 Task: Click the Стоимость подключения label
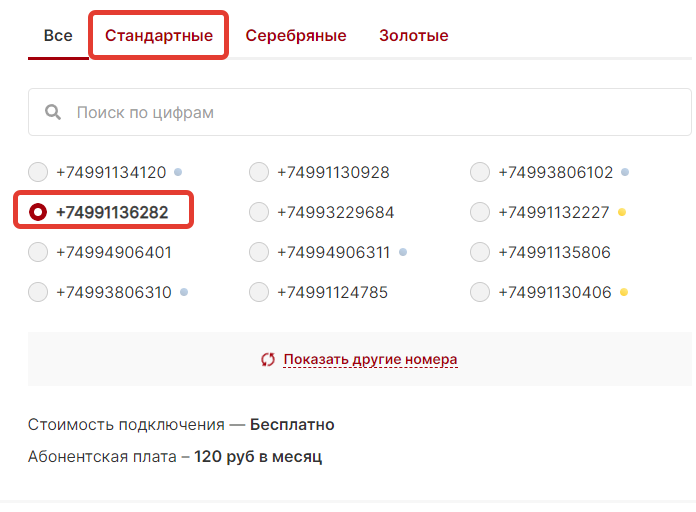(126, 425)
